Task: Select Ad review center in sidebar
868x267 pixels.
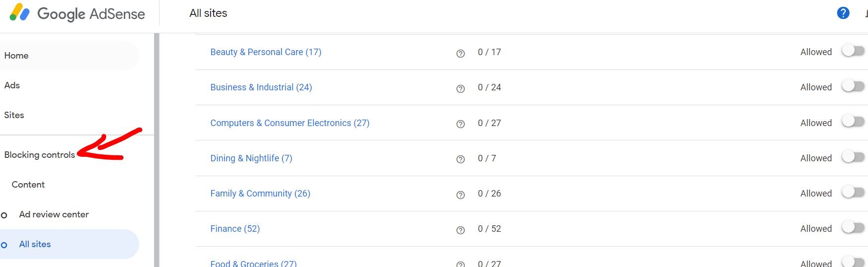Action: 54,214
